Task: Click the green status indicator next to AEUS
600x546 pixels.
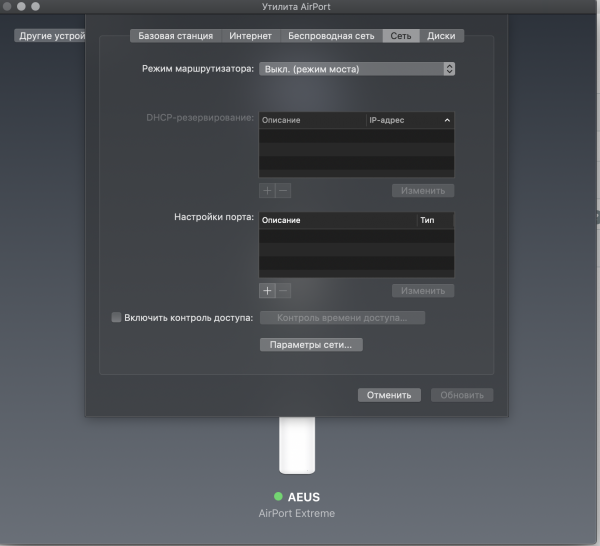Action: pos(278,496)
